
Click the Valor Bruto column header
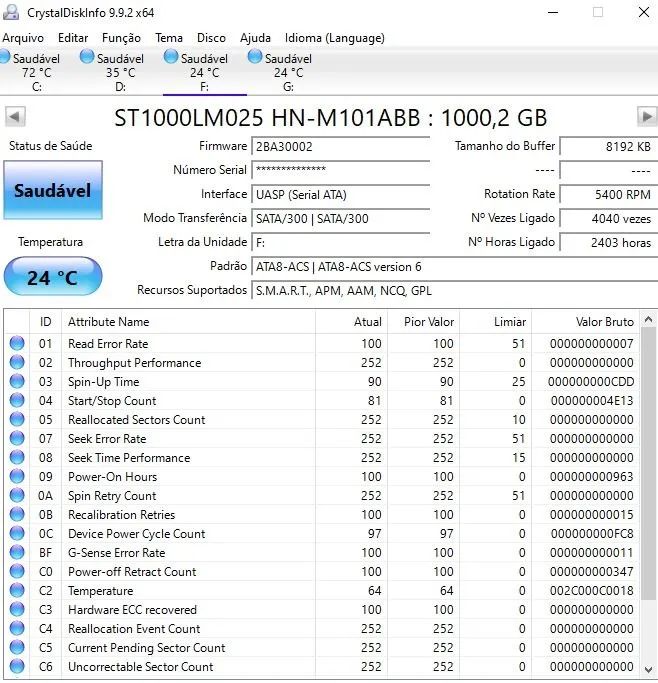(585, 321)
